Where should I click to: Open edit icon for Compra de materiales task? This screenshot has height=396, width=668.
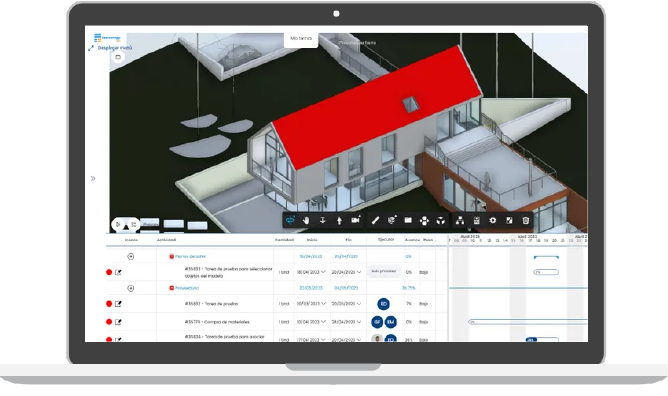click(118, 322)
